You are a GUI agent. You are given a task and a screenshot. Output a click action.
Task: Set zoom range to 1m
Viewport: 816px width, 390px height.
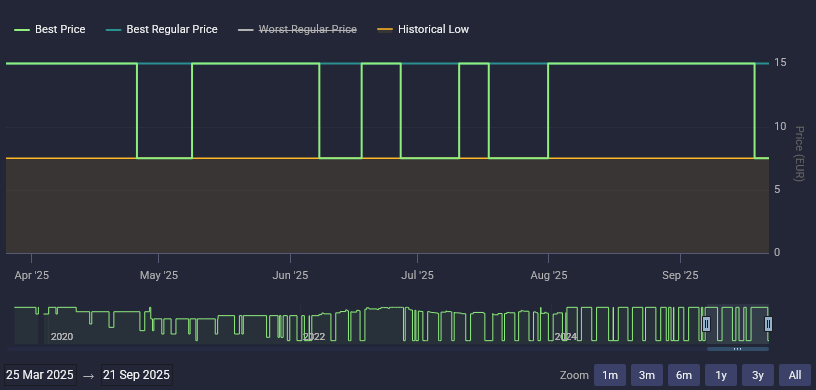click(609, 375)
